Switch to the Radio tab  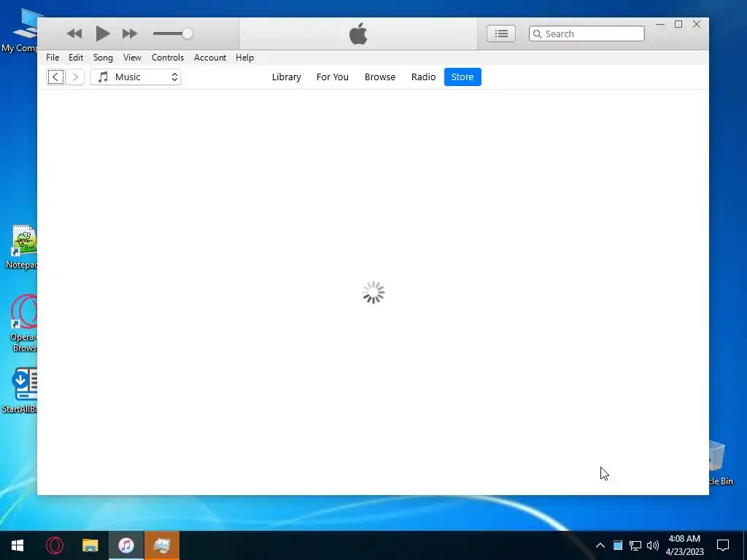click(x=424, y=77)
